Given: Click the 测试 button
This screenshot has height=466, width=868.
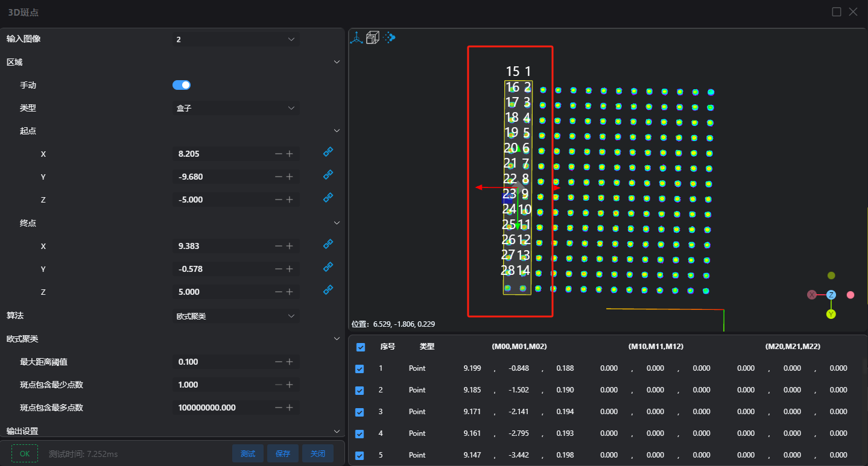Looking at the screenshot, I should click(248, 453).
